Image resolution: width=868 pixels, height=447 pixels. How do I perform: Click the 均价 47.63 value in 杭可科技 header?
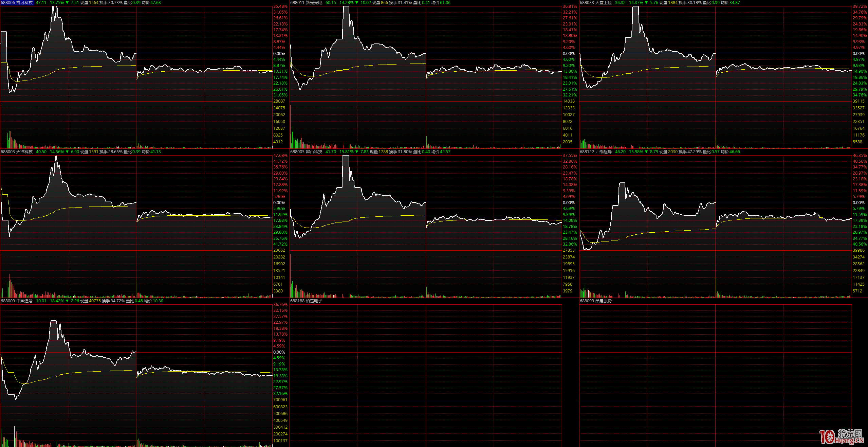155,3
